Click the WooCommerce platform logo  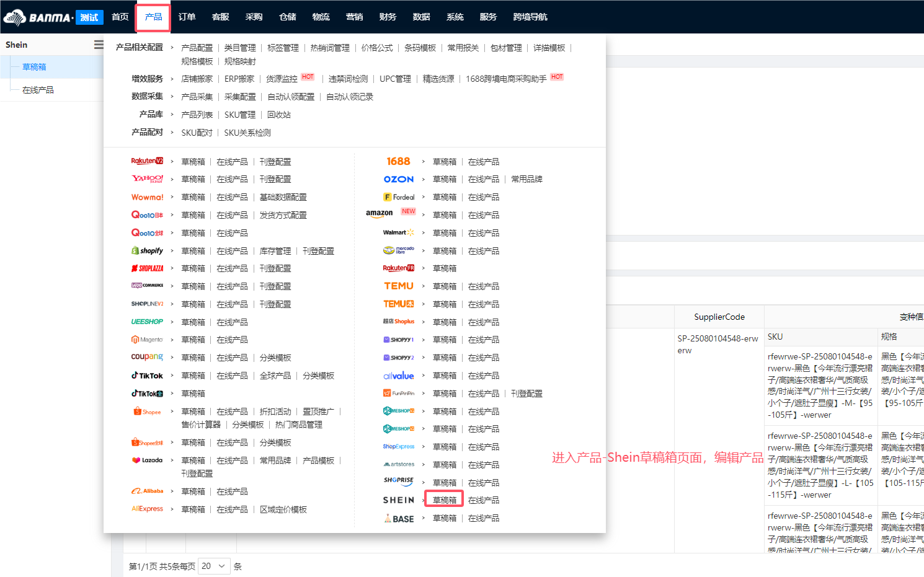[147, 286]
